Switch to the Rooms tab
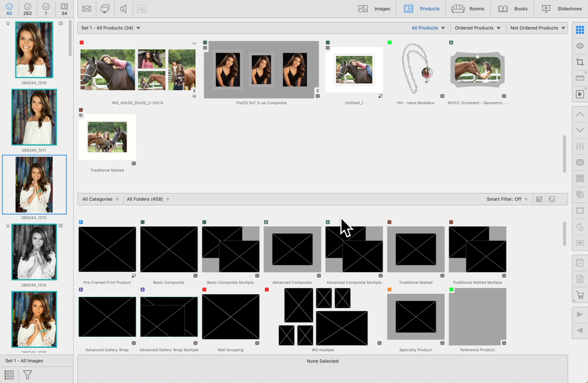588x383 pixels. (468, 9)
